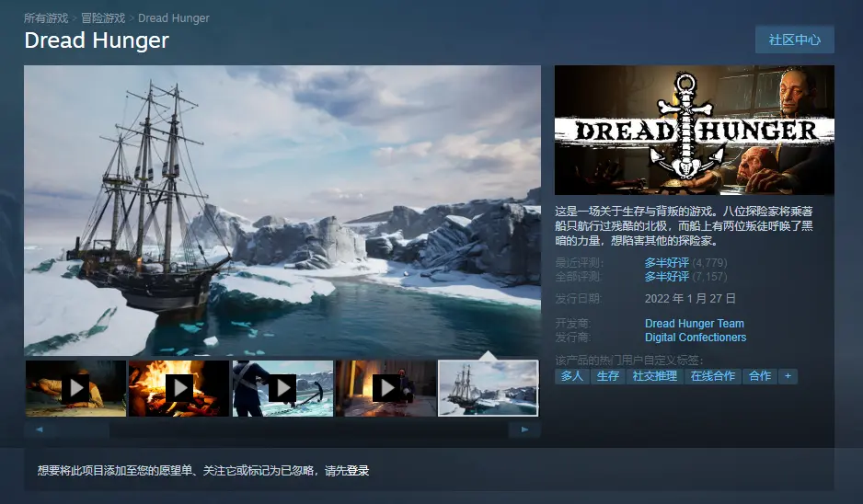Play the campfire video thumbnail
The height and width of the screenshot is (504, 863).
[x=178, y=388]
